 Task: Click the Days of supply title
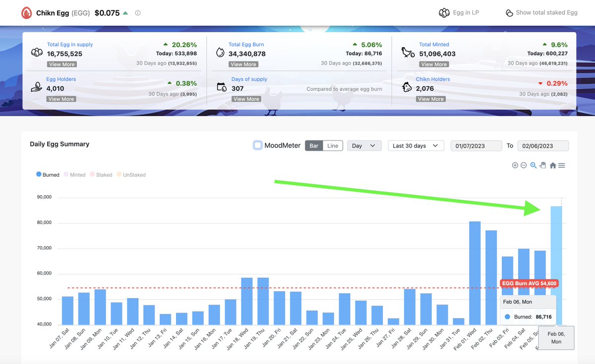[x=249, y=79]
